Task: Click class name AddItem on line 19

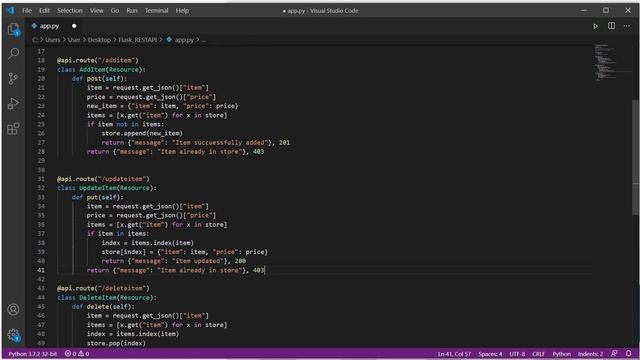Action: pos(92,69)
